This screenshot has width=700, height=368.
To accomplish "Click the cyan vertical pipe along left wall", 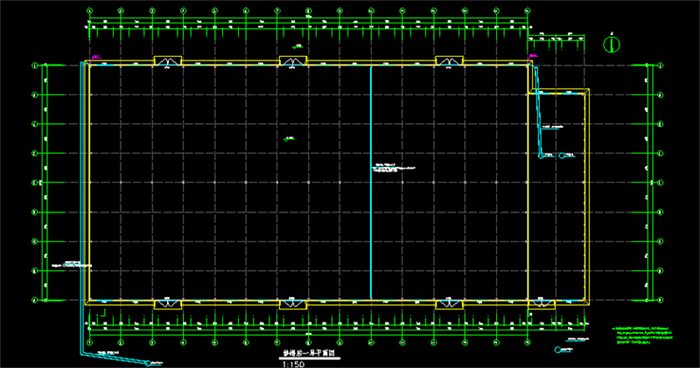I will pyautogui.click(x=81, y=205).
